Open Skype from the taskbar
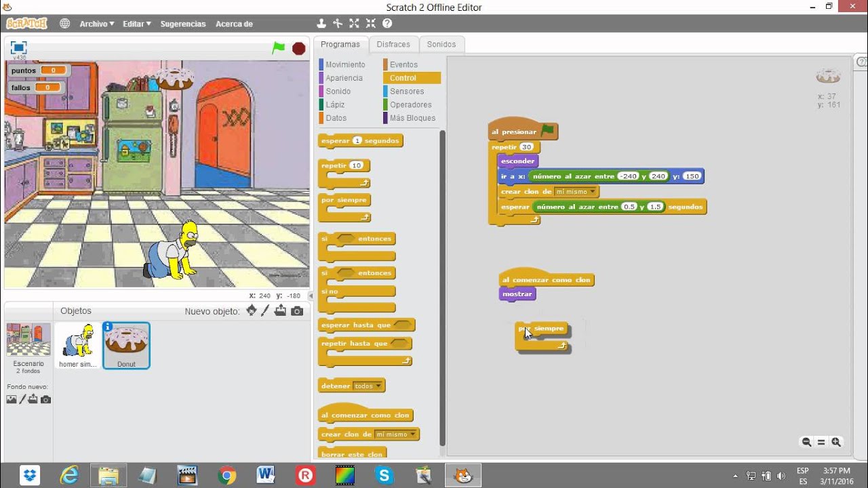Image resolution: width=868 pixels, height=488 pixels. pyautogui.click(x=384, y=476)
